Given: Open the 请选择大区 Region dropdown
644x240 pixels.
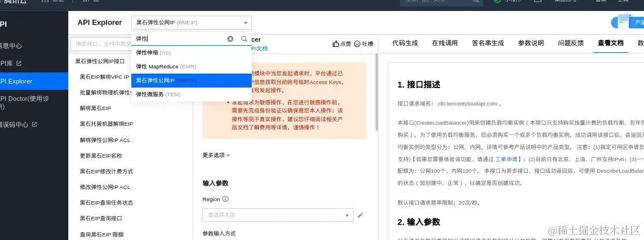Looking at the screenshot, I should [x=278, y=215].
